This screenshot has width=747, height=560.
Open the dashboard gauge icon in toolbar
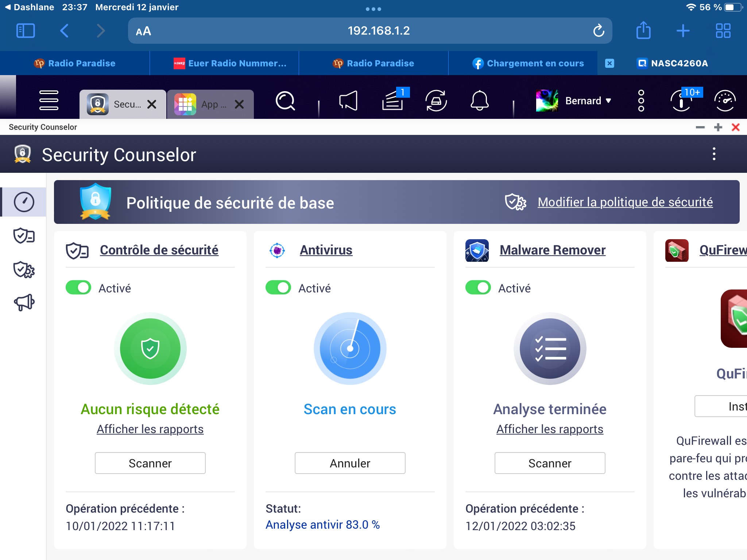click(724, 100)
